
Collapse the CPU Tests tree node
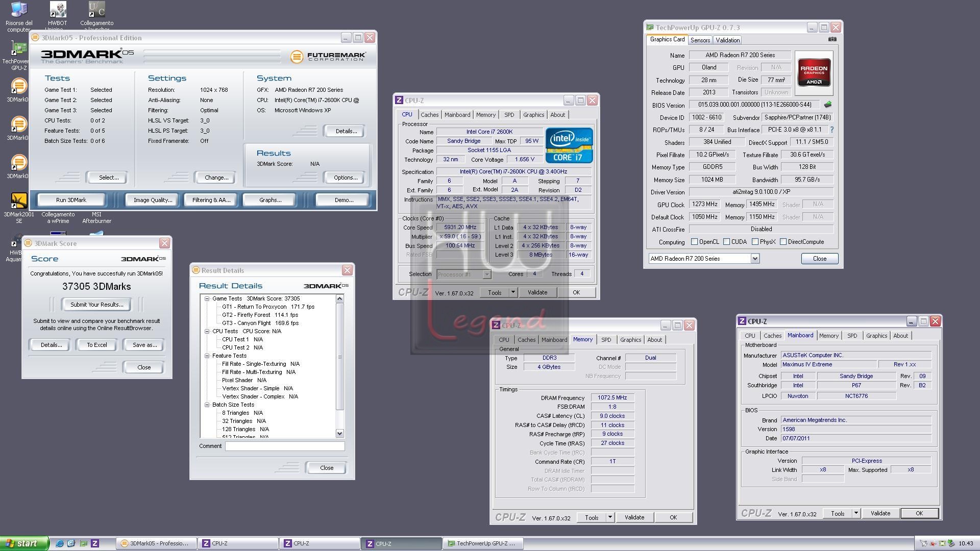tap(207, 332)
